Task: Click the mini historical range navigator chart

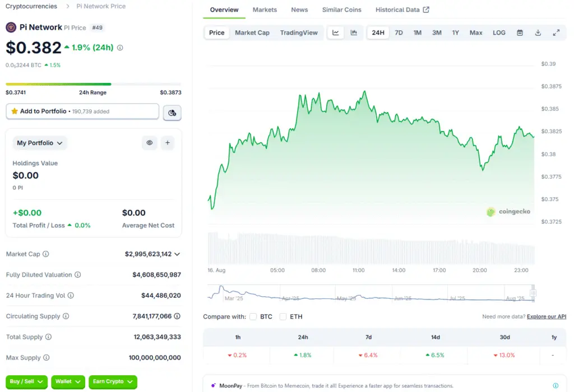Action: [371, 293]
